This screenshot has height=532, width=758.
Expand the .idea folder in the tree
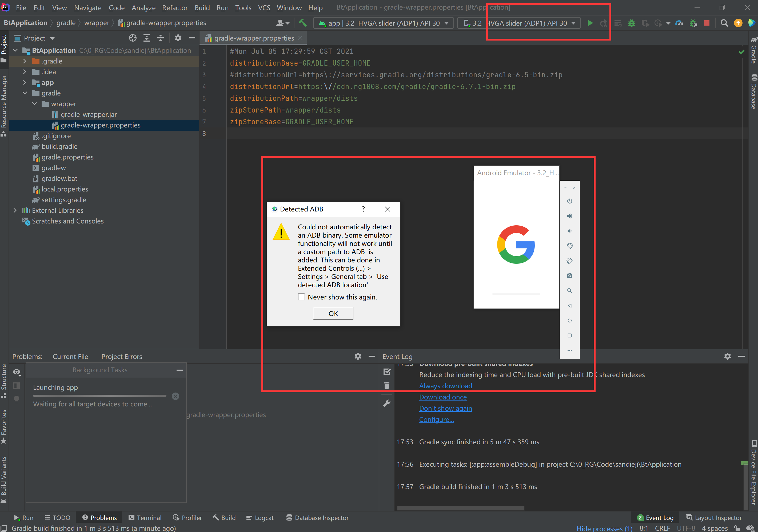pos(25,72)
